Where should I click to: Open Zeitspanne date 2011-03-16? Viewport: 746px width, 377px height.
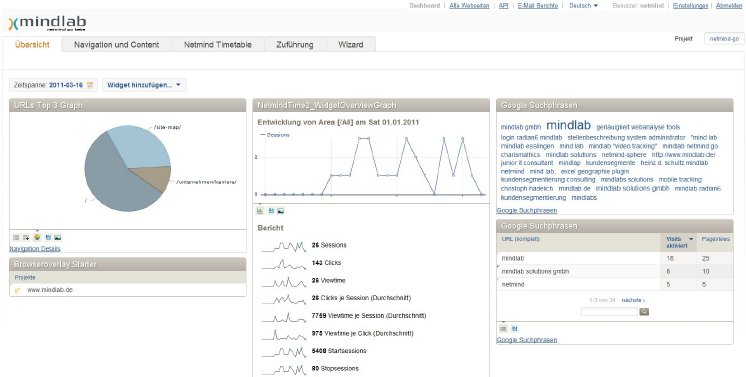pyautogui.click(x=66, y=85)
